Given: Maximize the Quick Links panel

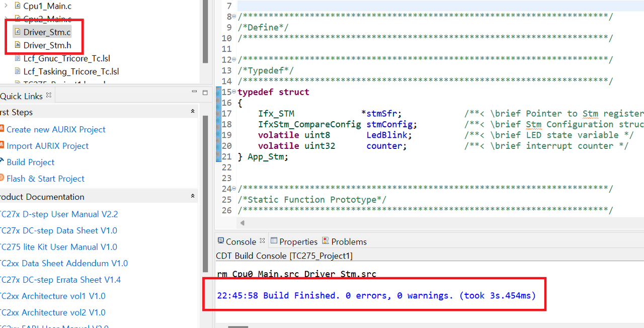Looking at the screenshot, I should pos(205,93).
